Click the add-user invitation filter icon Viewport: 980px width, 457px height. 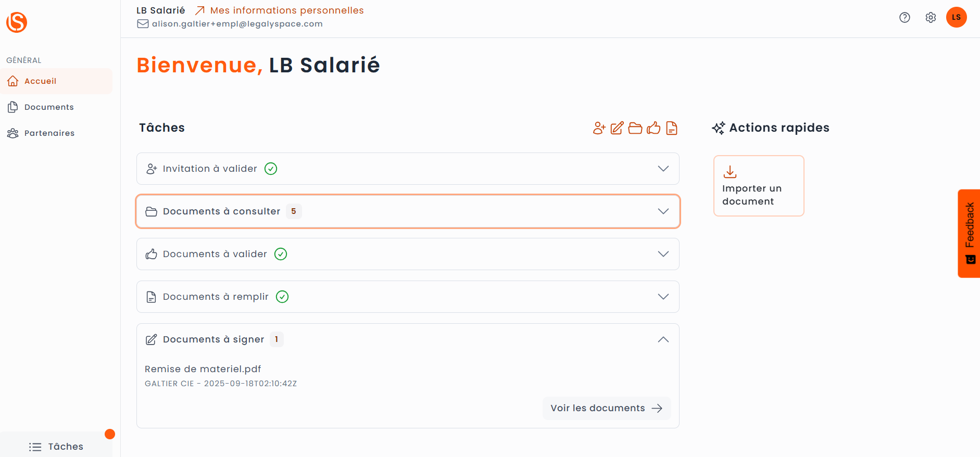599,128
